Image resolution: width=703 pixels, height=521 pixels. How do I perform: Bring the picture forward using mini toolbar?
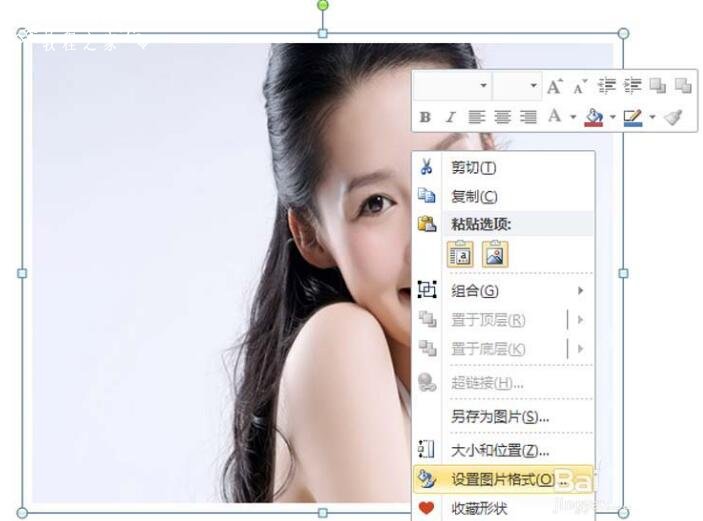tap(658, 85)
